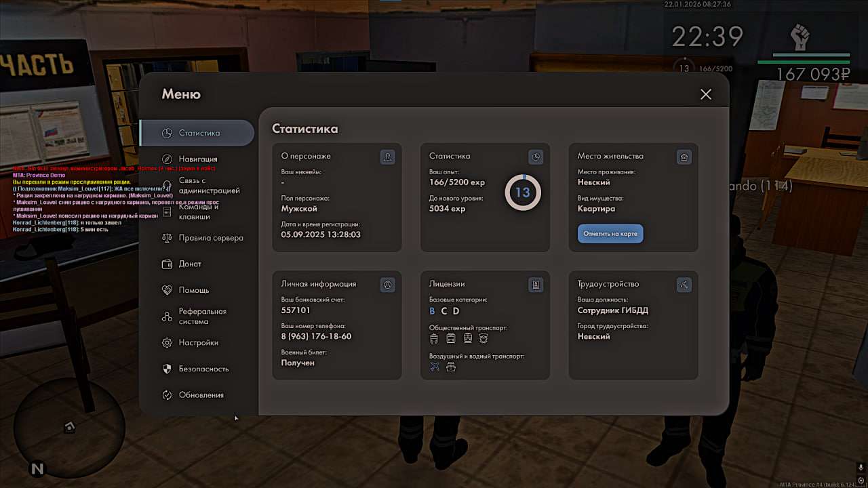Image resolution: width=868 pixels, height=488 pixels.
Task: Click the document icon in Лицензии card
Action: (536, 285)
